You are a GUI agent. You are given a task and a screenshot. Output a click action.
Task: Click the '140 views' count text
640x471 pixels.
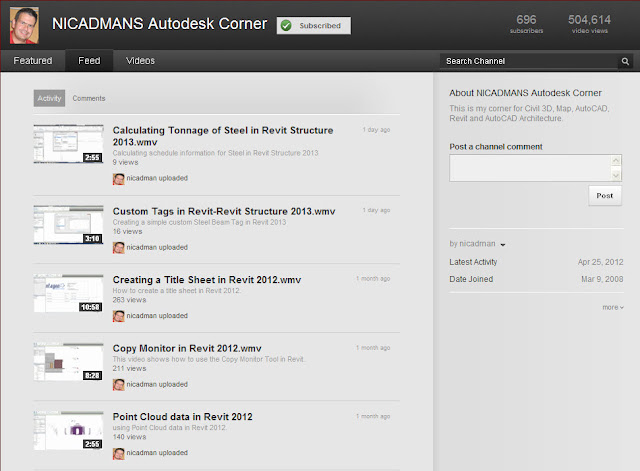click(x=129, y=437)
